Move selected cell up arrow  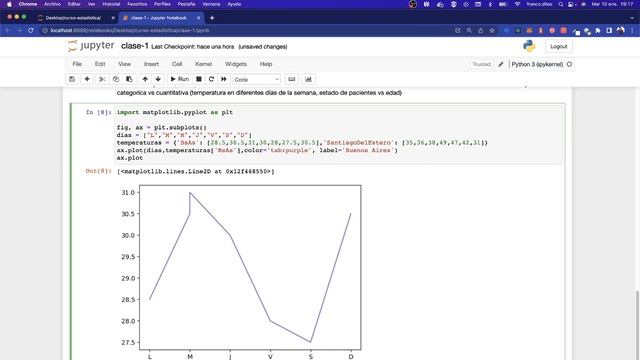[145, 79]
